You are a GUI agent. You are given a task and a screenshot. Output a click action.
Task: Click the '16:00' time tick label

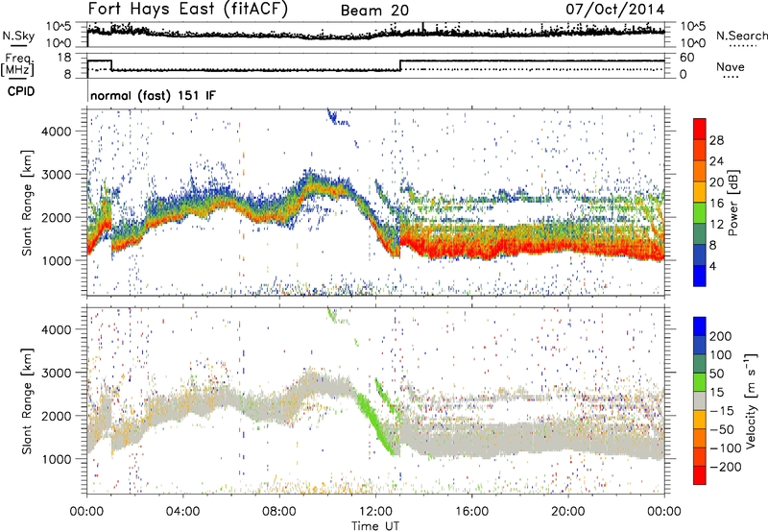coord(471,512)
